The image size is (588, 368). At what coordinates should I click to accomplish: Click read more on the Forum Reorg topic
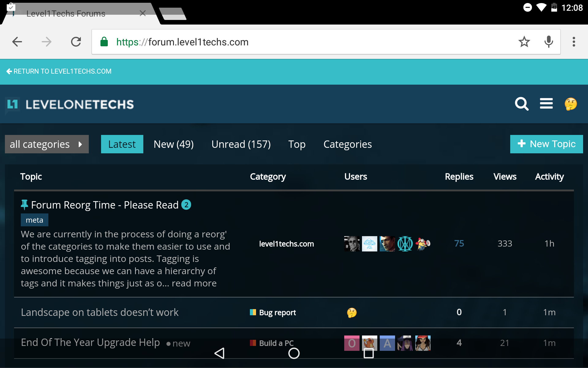pyautogui.click(x=194, y=283)
